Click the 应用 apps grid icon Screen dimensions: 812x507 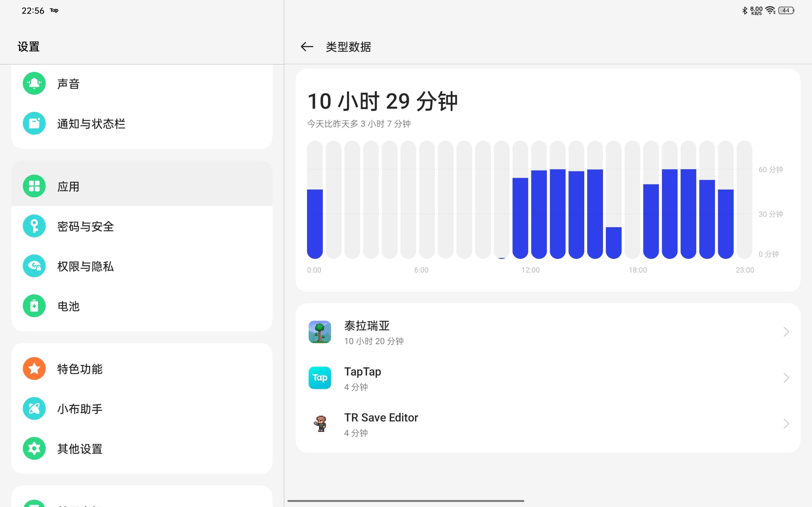pos(34,185)
